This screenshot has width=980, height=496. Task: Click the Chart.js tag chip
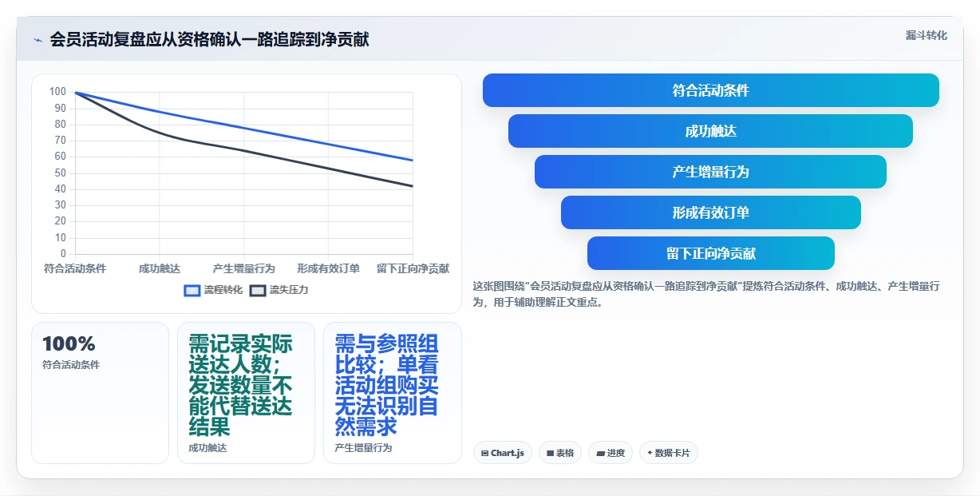pyautogui.click(x=503, y=453)
